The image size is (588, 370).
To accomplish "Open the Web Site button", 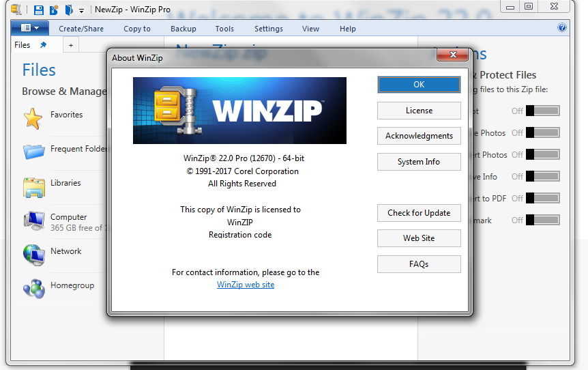I will pos(419,238).
